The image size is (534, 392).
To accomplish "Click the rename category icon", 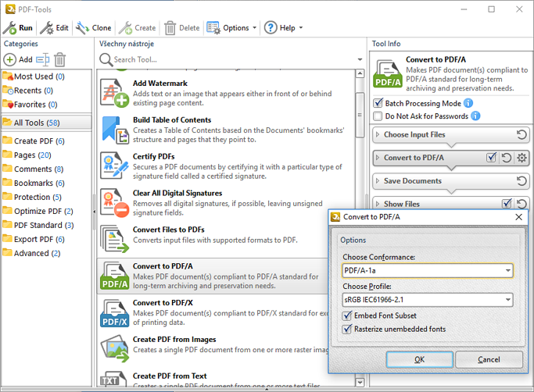I will coord(42,59).
